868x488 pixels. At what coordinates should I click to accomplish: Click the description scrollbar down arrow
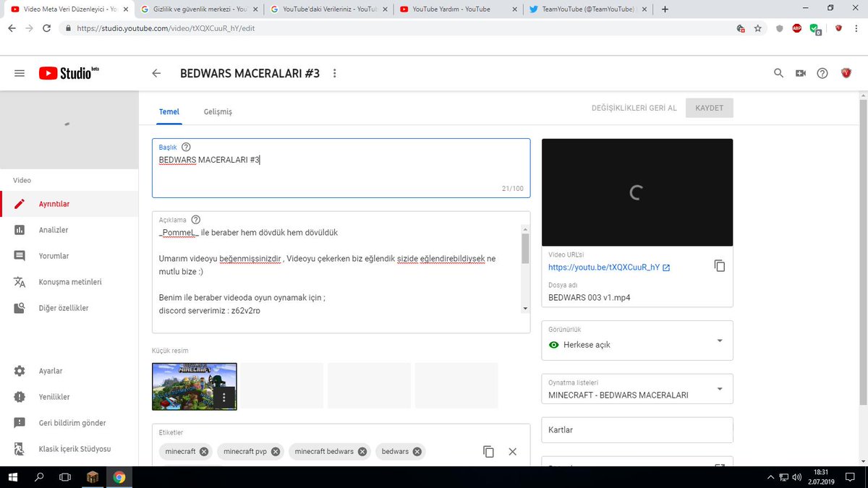525,309
